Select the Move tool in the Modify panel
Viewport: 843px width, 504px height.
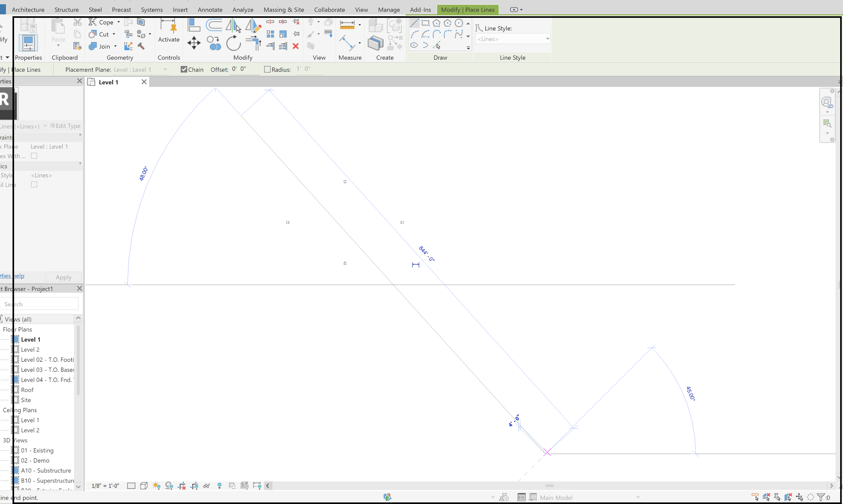(x=194, y=43)
